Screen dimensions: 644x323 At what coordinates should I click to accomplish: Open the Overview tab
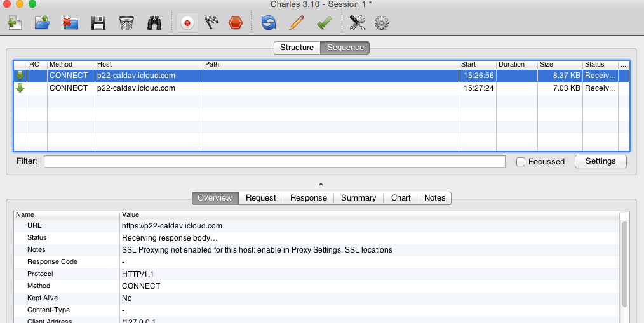click(215, 198)
